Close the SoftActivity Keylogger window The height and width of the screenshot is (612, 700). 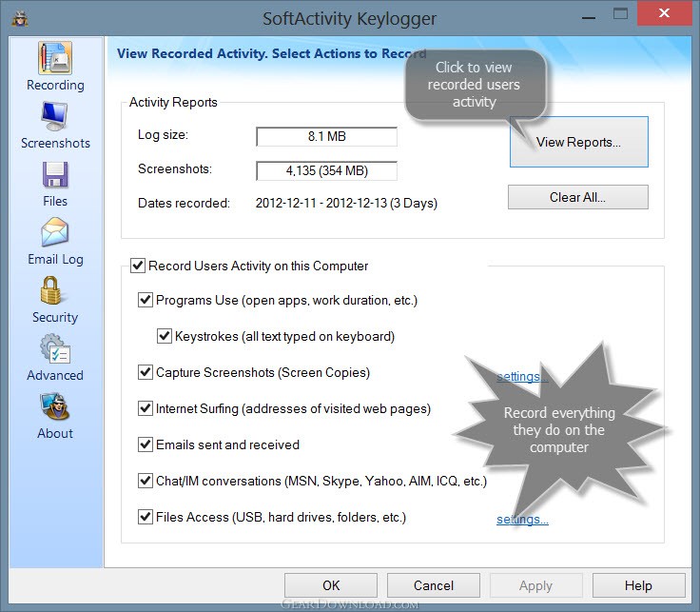[x=664, y=13]
